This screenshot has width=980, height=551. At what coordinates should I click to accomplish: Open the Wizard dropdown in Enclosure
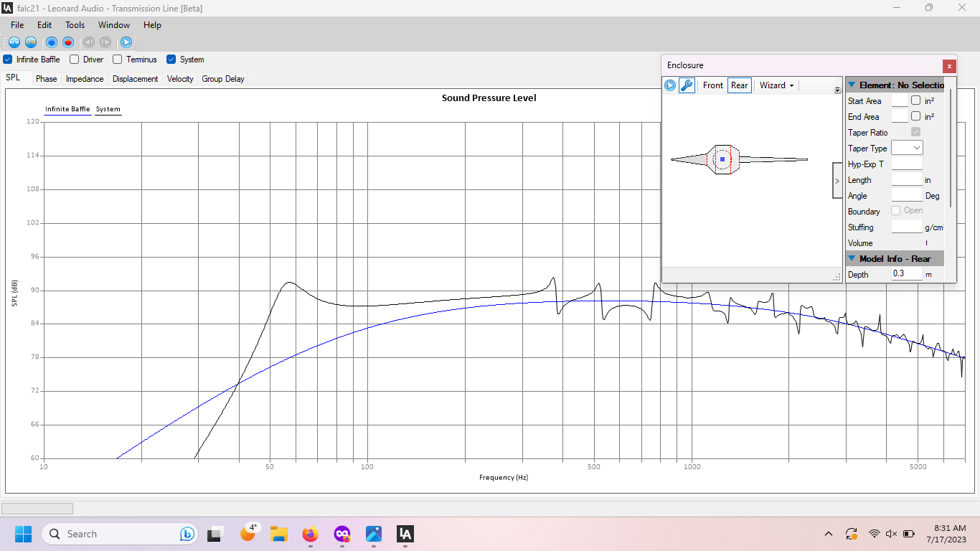coord(776,85)
